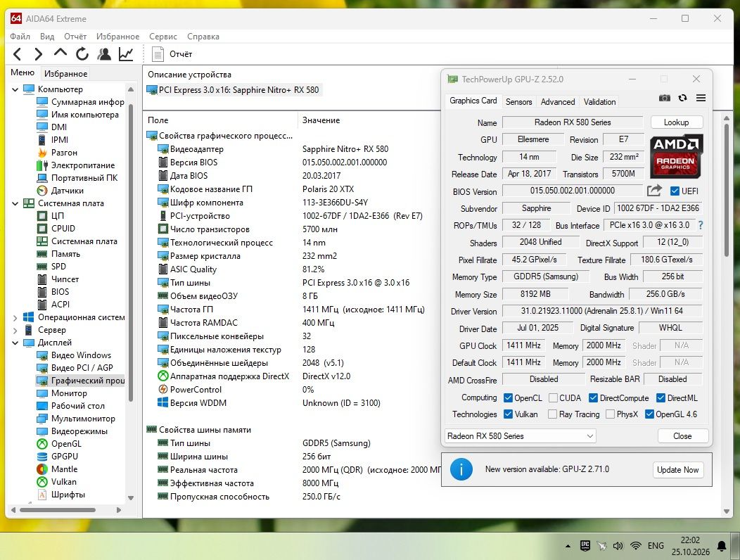Expand the Операционная система node

(x=15, y=317)
